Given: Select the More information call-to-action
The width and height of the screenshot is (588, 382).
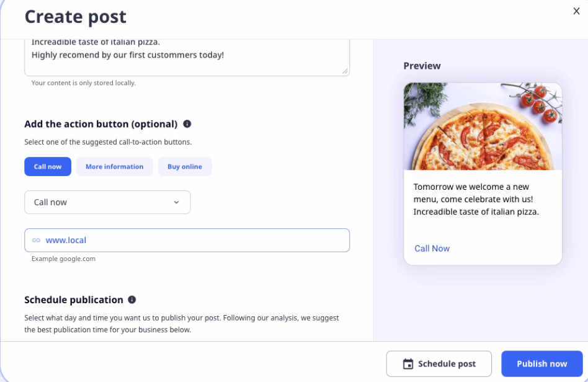Looking at the screenshot, I should click(x=114, y=166).
